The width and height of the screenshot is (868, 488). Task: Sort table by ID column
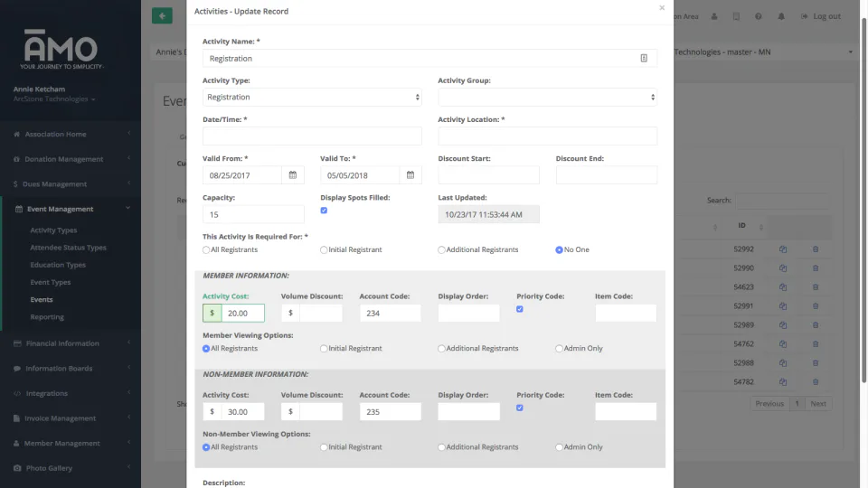coord(741,226)
